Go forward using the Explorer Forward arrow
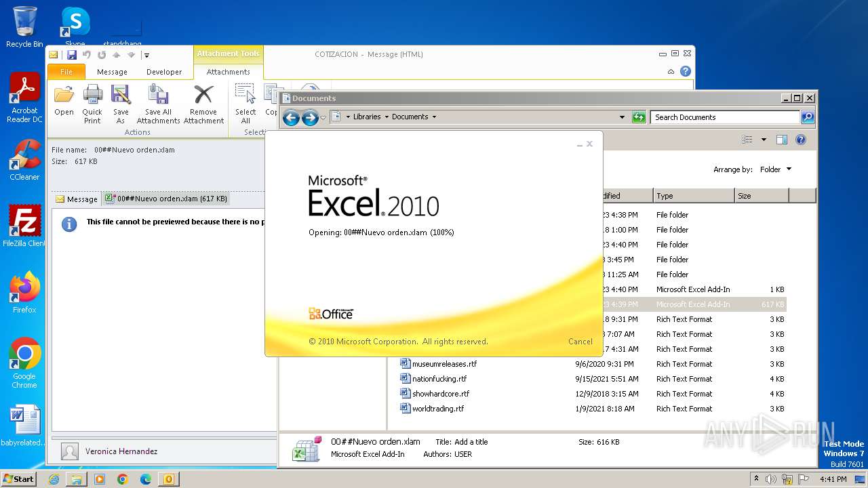This screenshot has width=868, height=488. [310, 118]
